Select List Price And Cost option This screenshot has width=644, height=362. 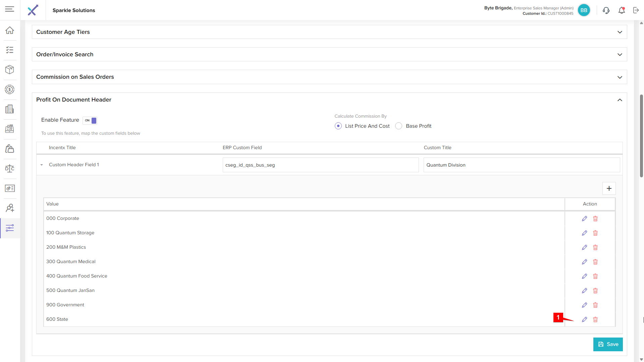[338, 126]
